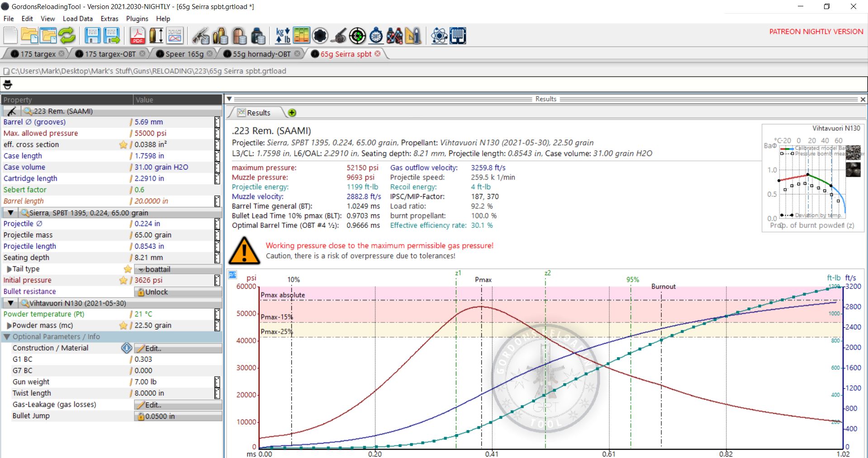This screenshot has height=458, width=868.
Task: Switch to the 55g hornady-OBT tab
Action: (x=261, y=54)
